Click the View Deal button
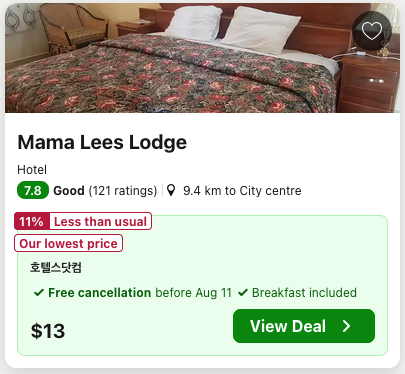Viewport: 405px width, 374px height. pos(304,326)
